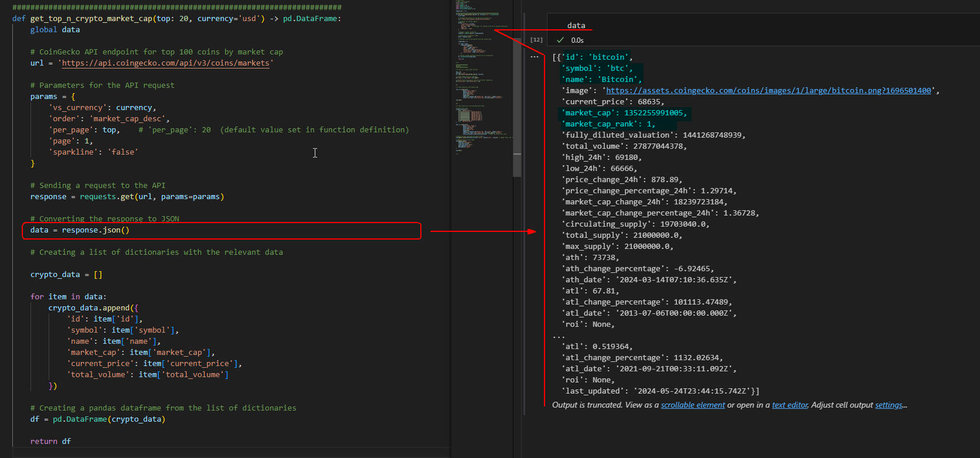The height and width of the screenshot is (458, 980).
Task: Open truncated output in text editor
Action: 790,405
